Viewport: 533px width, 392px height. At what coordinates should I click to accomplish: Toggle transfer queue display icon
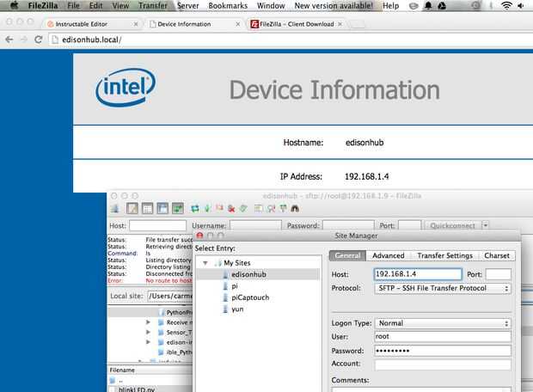point(177,208)
